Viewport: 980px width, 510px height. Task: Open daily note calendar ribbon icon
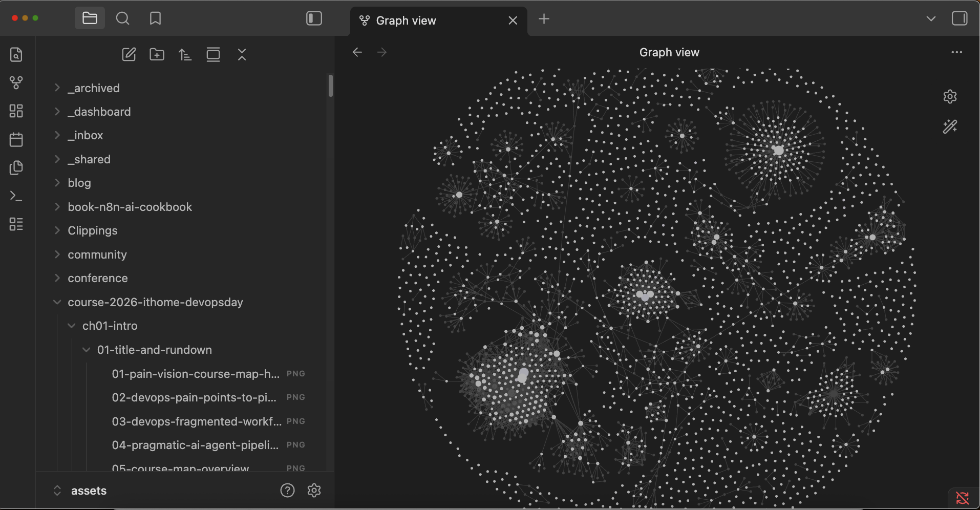click(x=16, y=139)
